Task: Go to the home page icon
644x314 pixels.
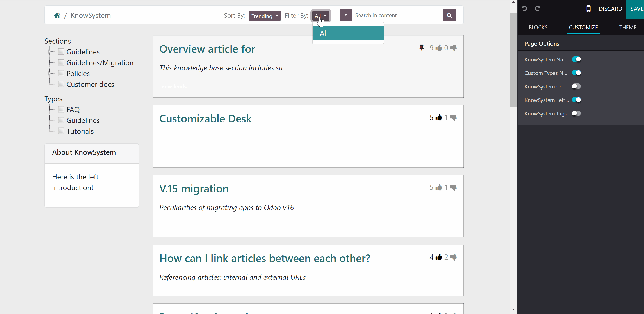Action: (57, 15)
